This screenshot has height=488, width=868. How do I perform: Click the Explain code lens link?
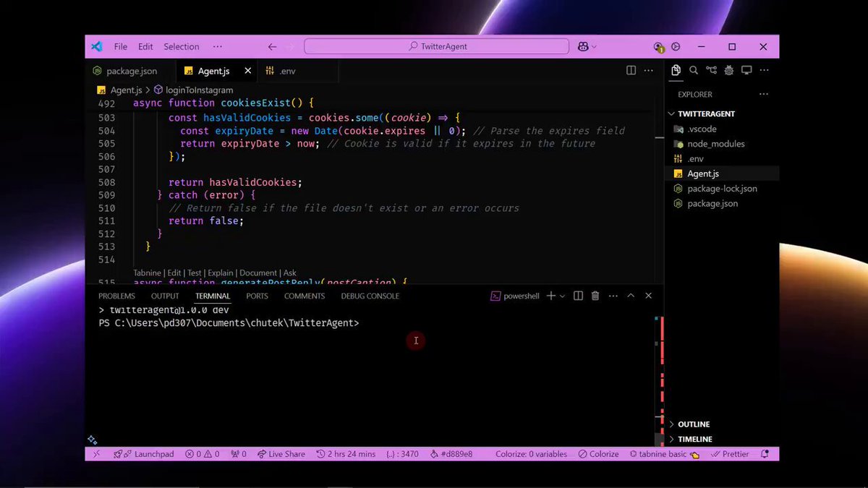[x=221, y=273]
